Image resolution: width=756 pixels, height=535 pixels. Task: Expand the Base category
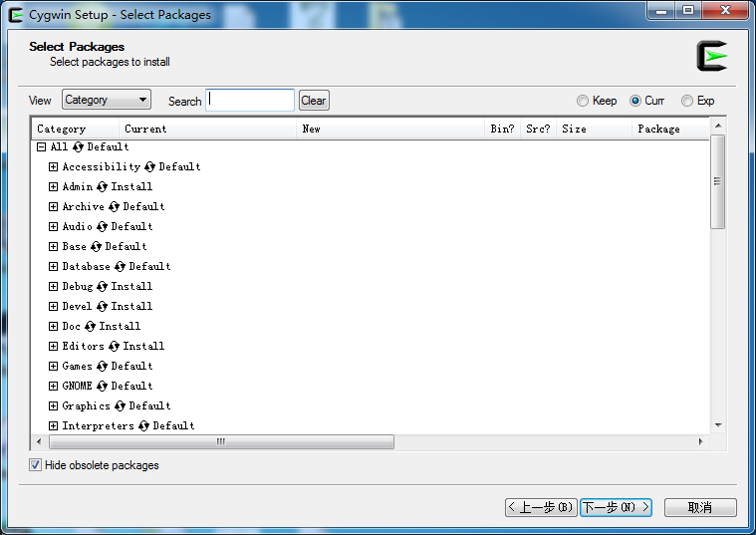click(53, 246)
